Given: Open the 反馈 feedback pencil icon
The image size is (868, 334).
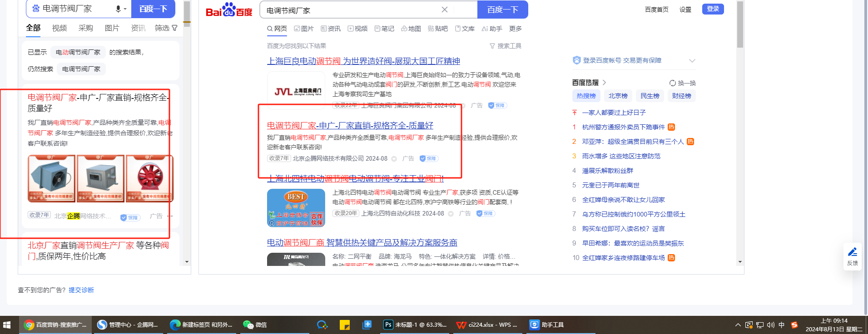Looking at the screenshot, I should [853, 252].
